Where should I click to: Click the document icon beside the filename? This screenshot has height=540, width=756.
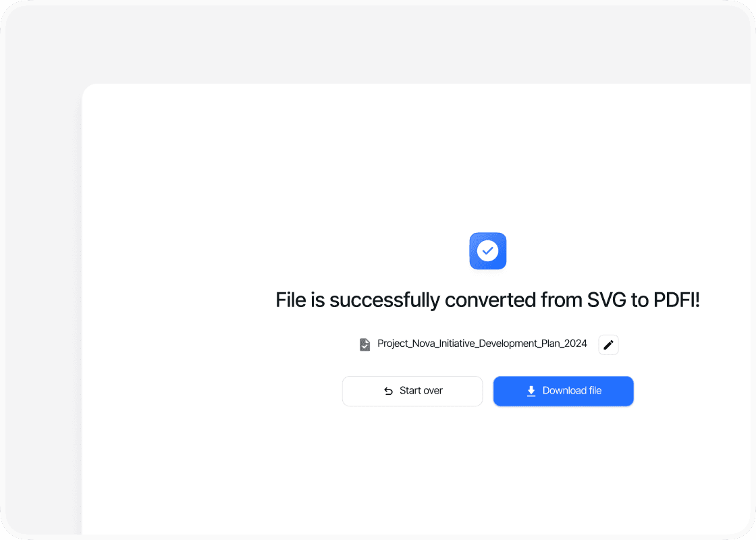click(364, 345)
